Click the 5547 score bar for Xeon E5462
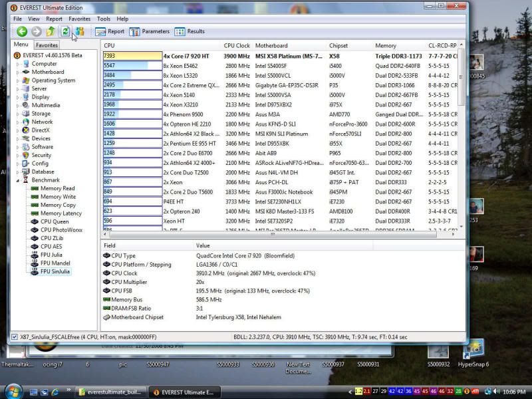532x399 pixels. pos(132,66)
